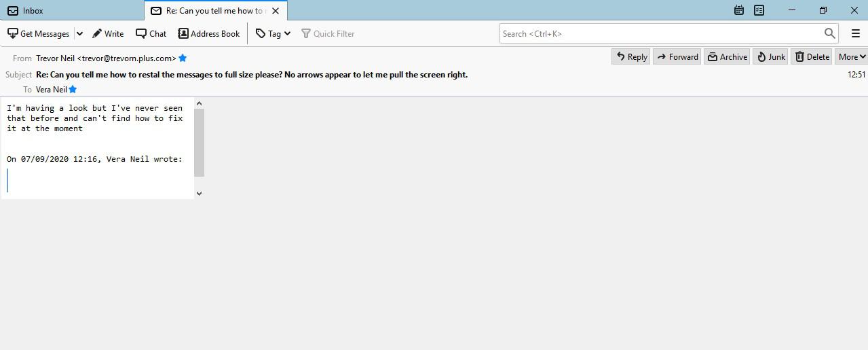Select the 'Re: Can you tell me how to' tab

coord(216,10)
